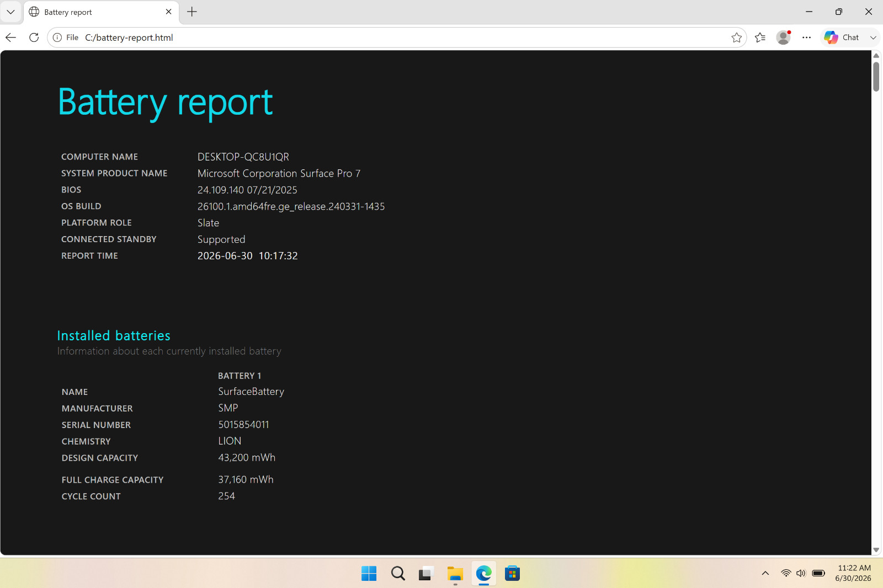Show hidden tray icons chevron
This screenshot has height=588, width=883.
click(765, 573)
